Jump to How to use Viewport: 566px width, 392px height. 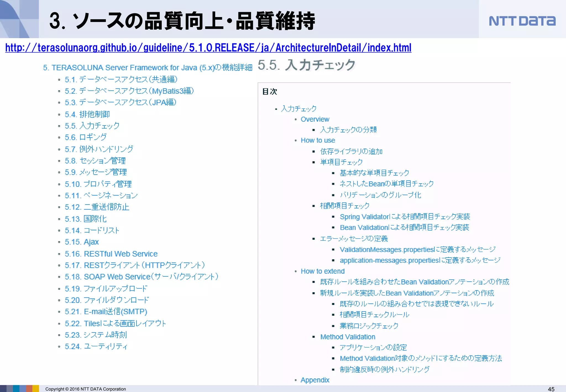(x=318, y=140)
